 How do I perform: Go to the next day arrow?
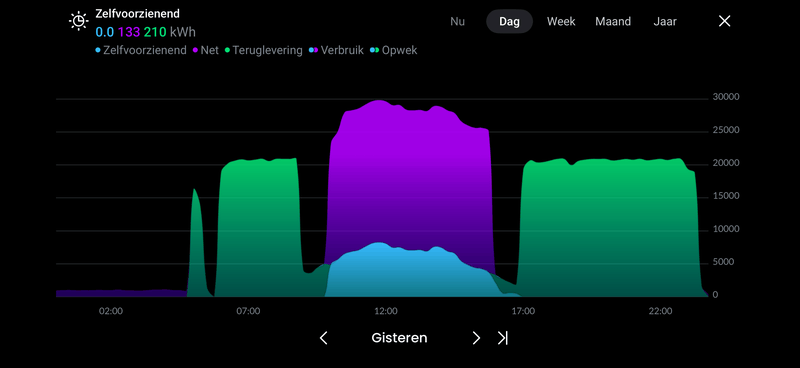coord(476,338)
